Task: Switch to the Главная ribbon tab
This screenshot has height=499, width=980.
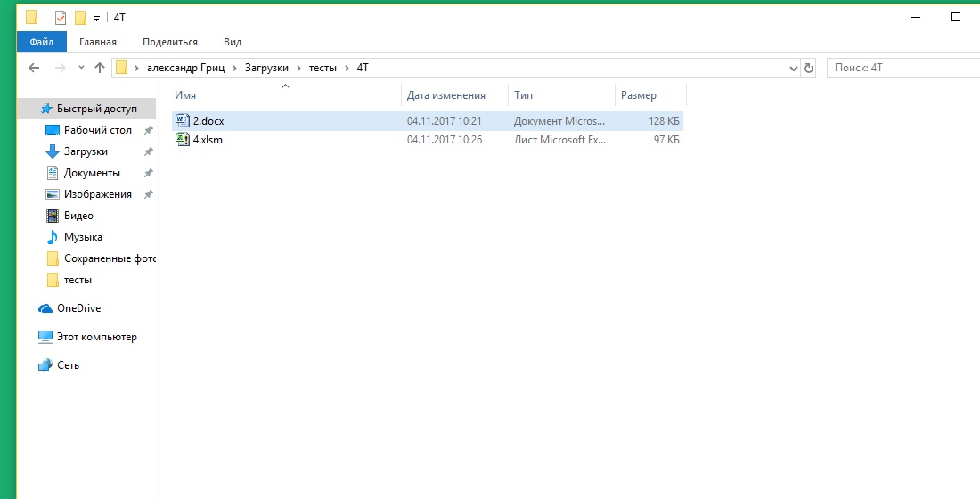Action: [x=97, y=42]
